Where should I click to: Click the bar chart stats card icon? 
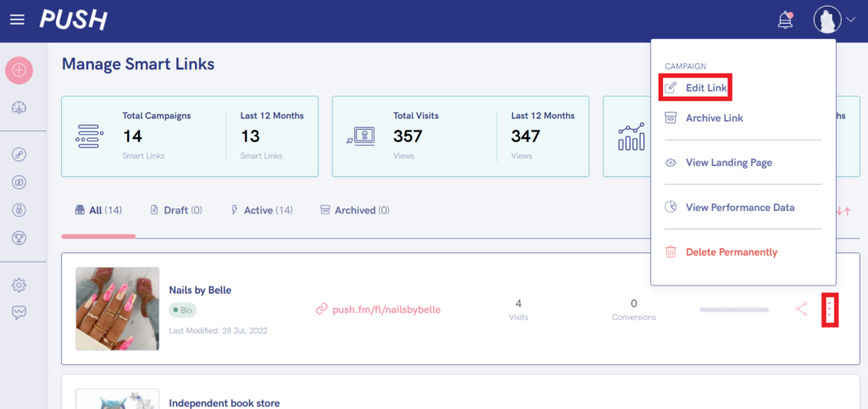tap(631, 136)
